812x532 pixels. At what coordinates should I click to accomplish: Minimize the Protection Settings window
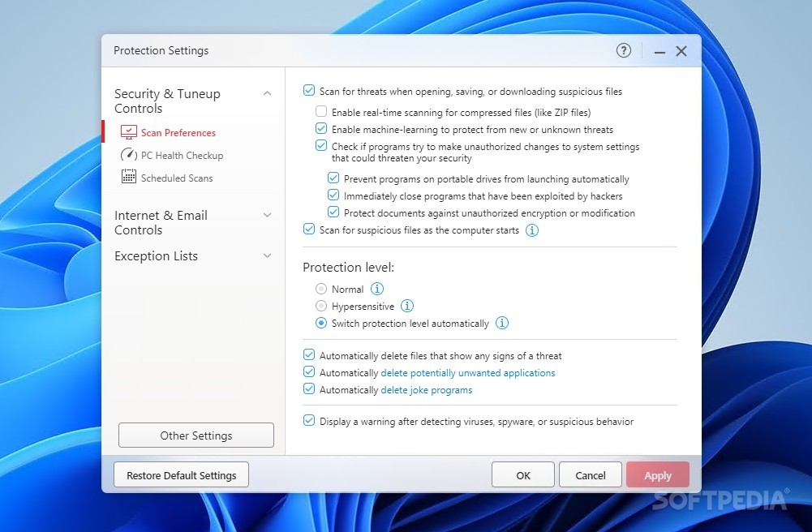(x=659, y=51)
